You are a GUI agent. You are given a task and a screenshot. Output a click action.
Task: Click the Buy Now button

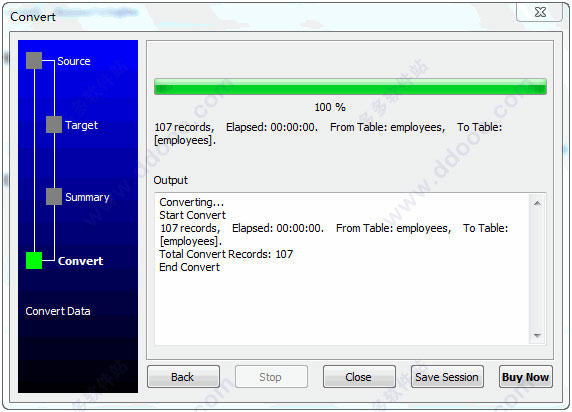pos(526,377)
